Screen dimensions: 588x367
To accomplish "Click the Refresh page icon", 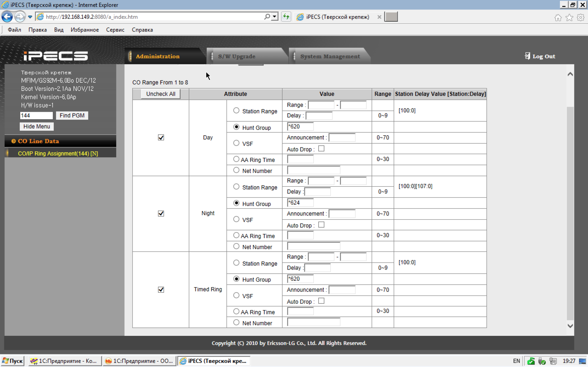I will click(286, 17).
